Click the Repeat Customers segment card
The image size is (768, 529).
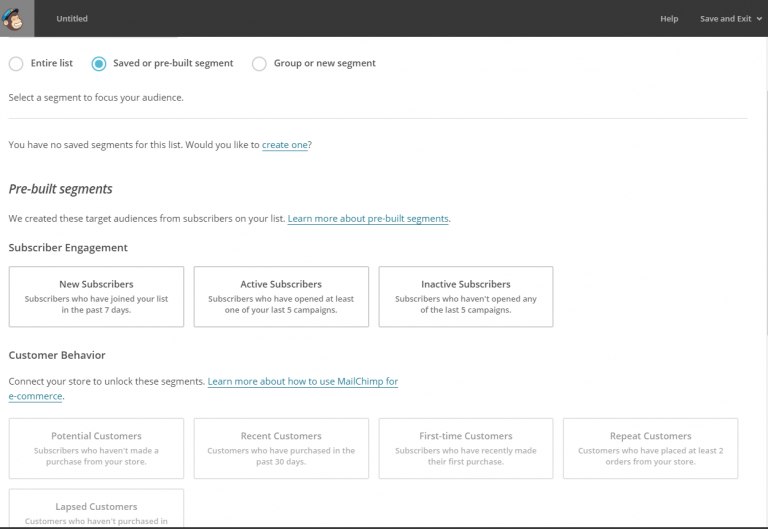coord(651,448)
